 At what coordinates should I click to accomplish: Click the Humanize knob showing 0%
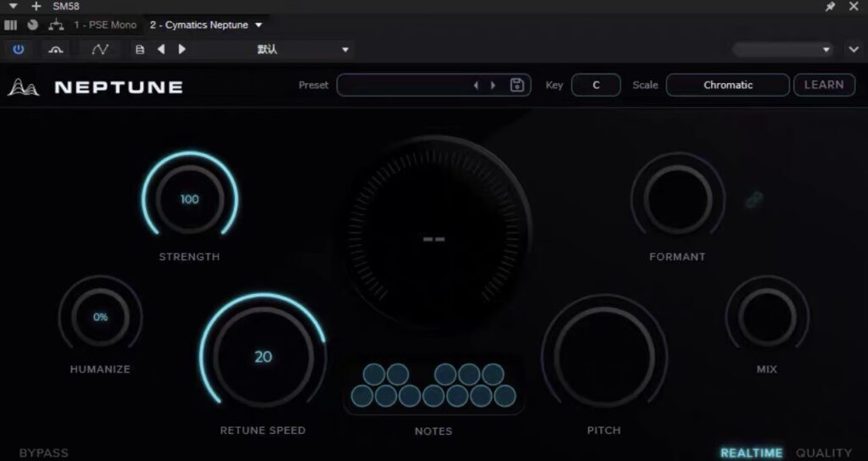[100, 317]
